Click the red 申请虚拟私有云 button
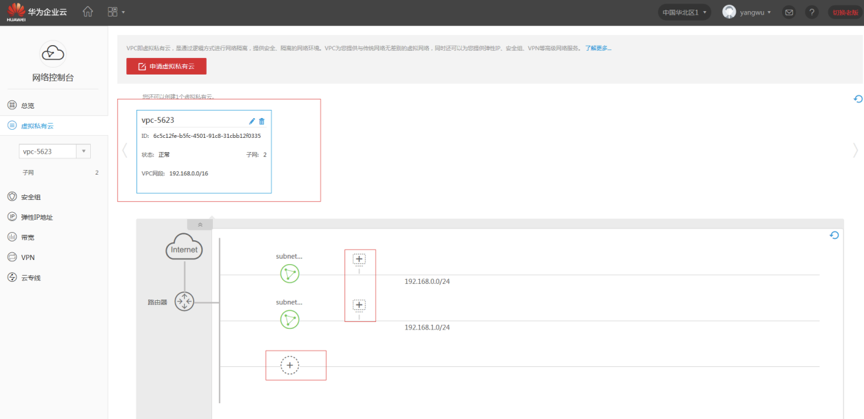This screenshot has height=419, width=864. pyautogui.click(x=166, y=66)
